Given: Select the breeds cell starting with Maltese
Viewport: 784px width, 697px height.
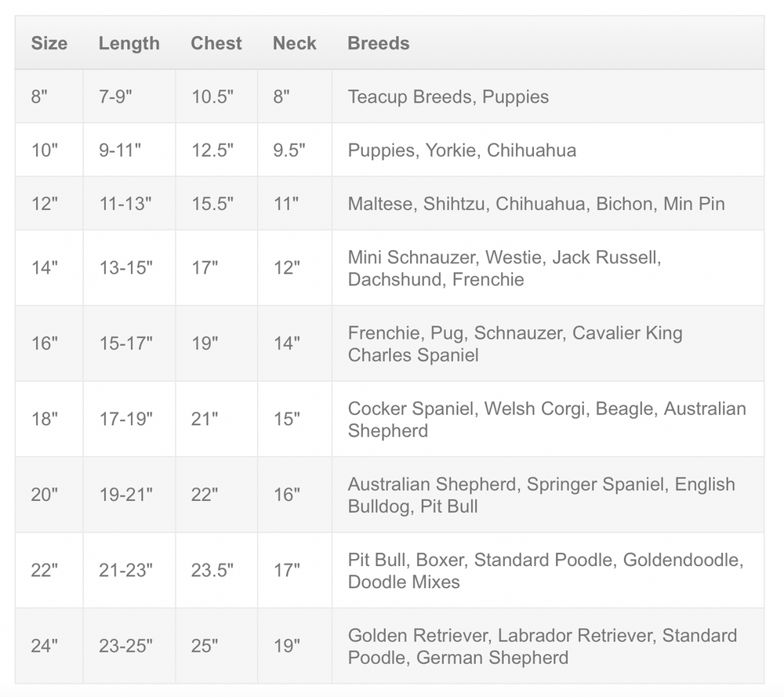Looking at the screenshot, I should click(x=536, y=203).
